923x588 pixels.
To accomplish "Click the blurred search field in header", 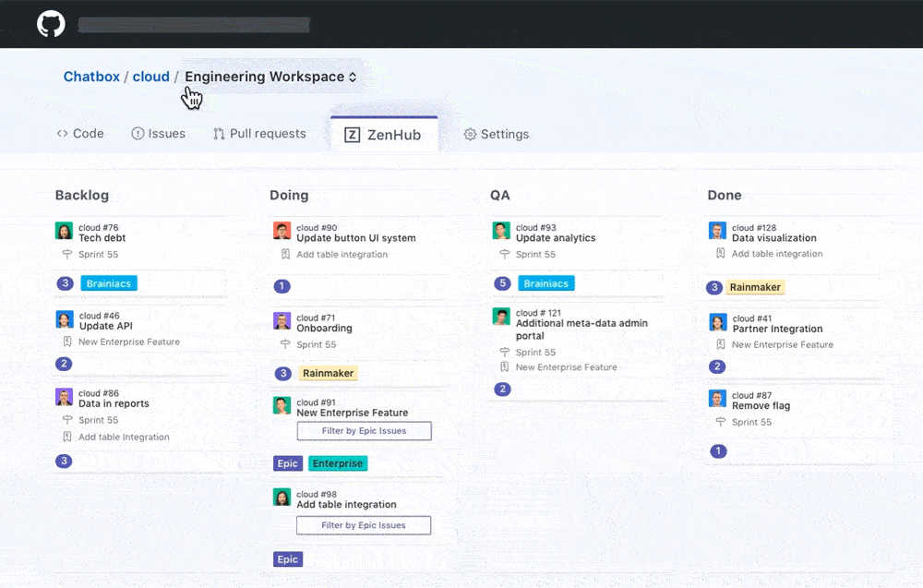I will [194, 25].
